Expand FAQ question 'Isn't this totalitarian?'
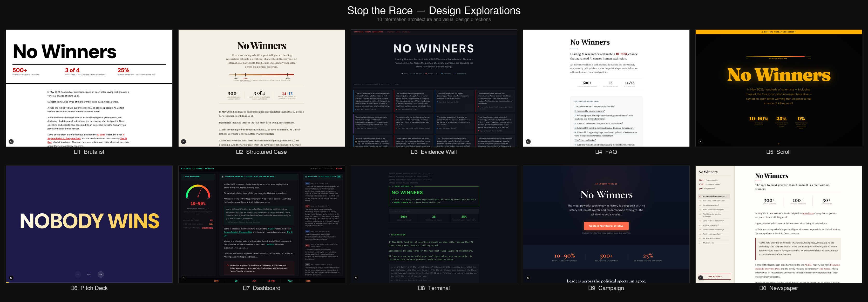The image size is (868, 302). pos(585,140)
